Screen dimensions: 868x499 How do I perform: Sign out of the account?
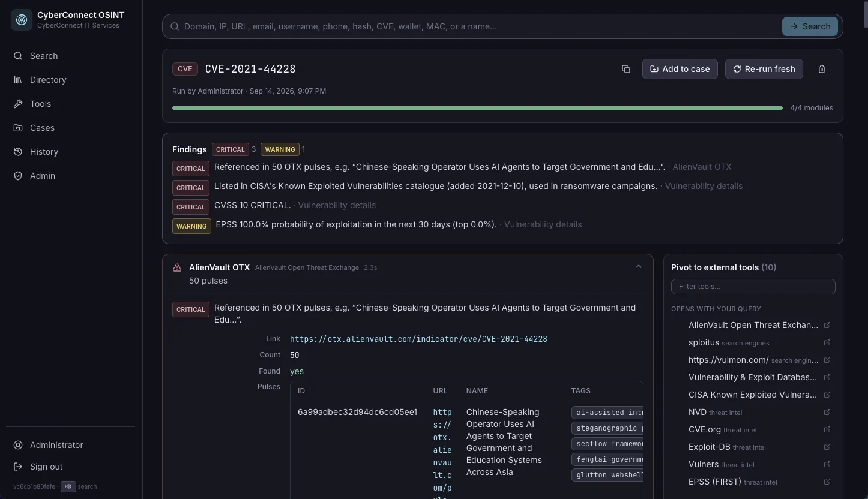(x=71, y=467)
